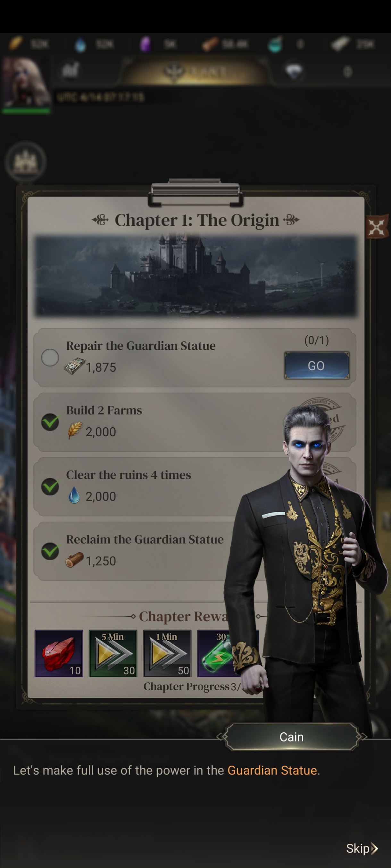391x868 pixels.
Task: Click the checkmark beside Reclaim the Guardian Statue
Action: coord(50,551)
